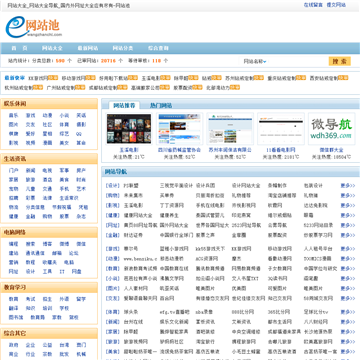Open the [设计] category label

coord(112,186)
